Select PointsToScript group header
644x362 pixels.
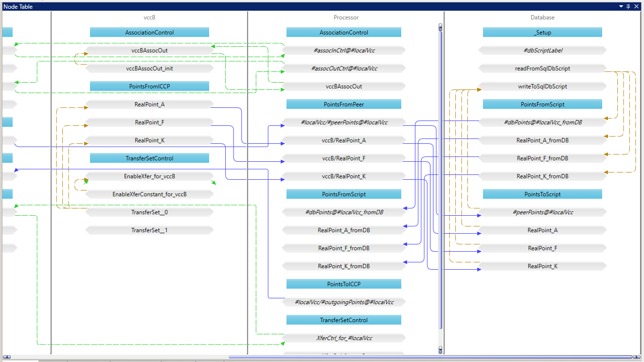tap(542, 194)
